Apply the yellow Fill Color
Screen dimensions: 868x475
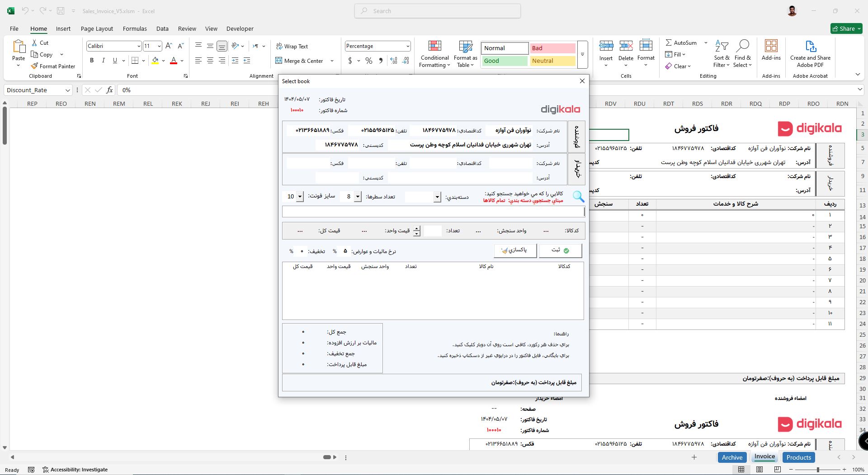155,60
